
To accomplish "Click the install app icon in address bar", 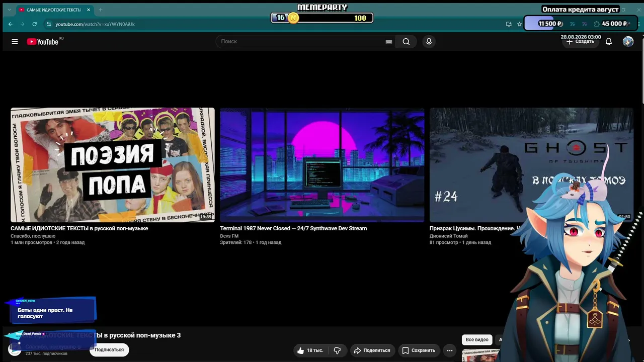I will pyautogui.click(x=509, y=24).
